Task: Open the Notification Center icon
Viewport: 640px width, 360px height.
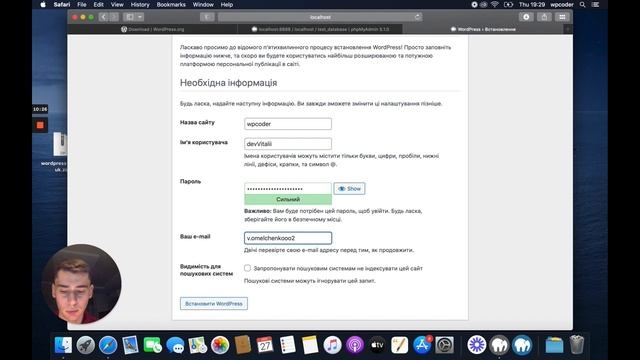Action: tap(596, 4)
